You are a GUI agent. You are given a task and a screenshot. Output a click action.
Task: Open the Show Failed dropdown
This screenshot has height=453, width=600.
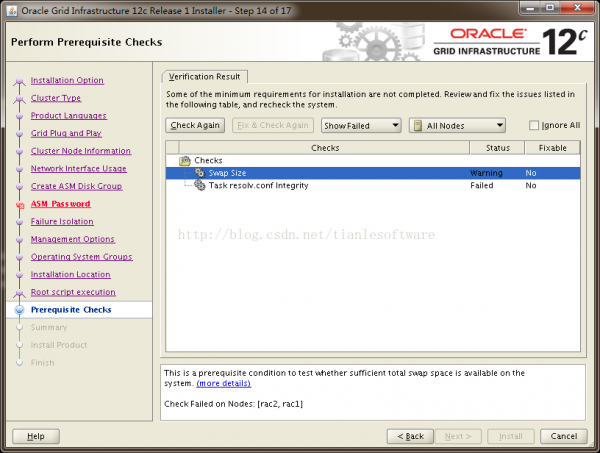tap(361, 125)
